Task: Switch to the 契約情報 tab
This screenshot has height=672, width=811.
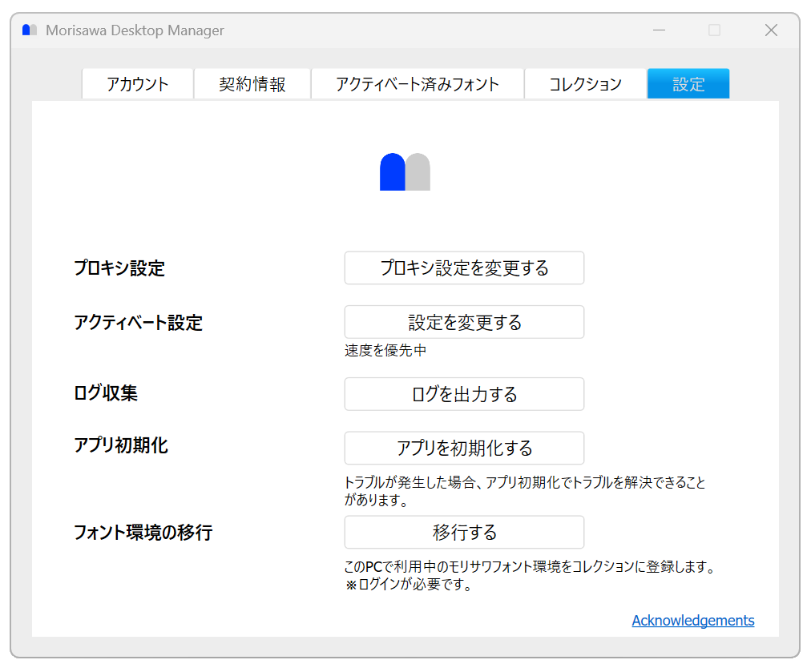Action: (252, 84)
